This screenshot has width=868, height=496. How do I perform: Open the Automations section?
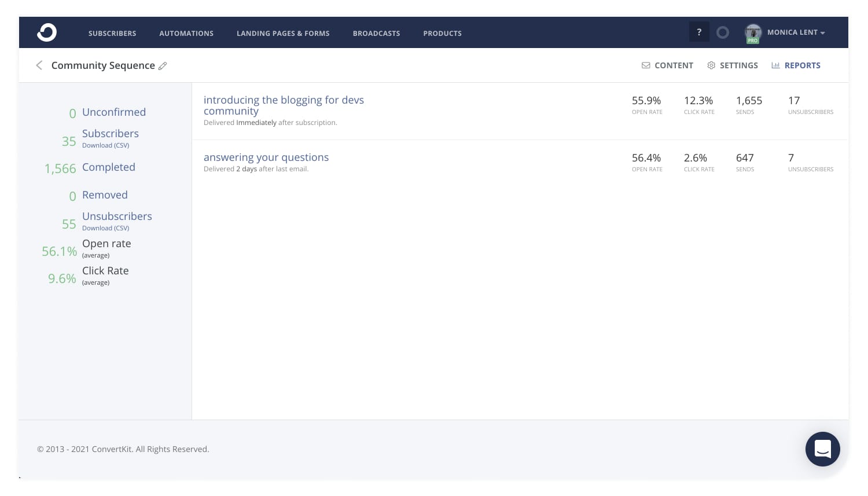coord(186,33)
